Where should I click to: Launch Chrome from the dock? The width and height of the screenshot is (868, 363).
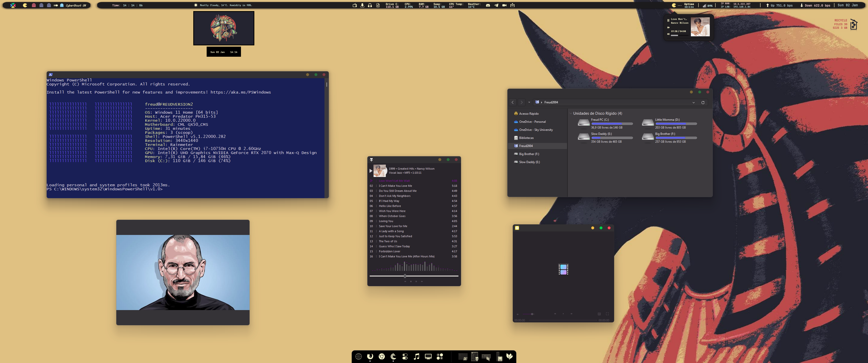tap(382, 356)
